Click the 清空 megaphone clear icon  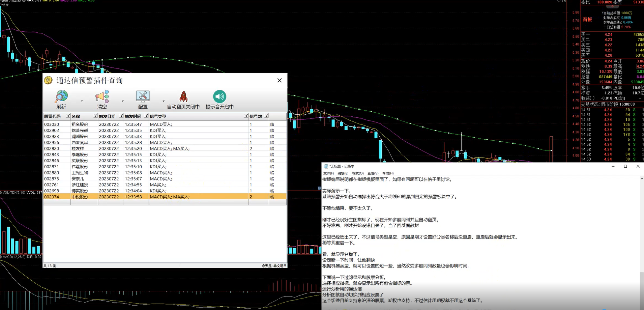click(x=102, y=96)
